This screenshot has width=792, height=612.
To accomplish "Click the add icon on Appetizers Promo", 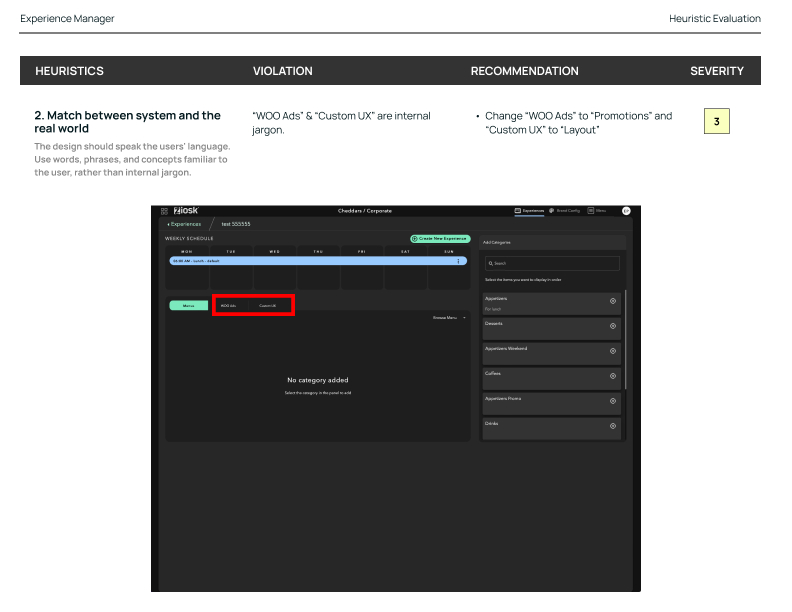I will [x=613, y=401].
